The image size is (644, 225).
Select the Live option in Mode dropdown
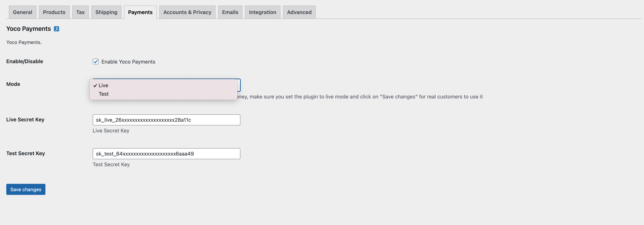coord(164,85)
